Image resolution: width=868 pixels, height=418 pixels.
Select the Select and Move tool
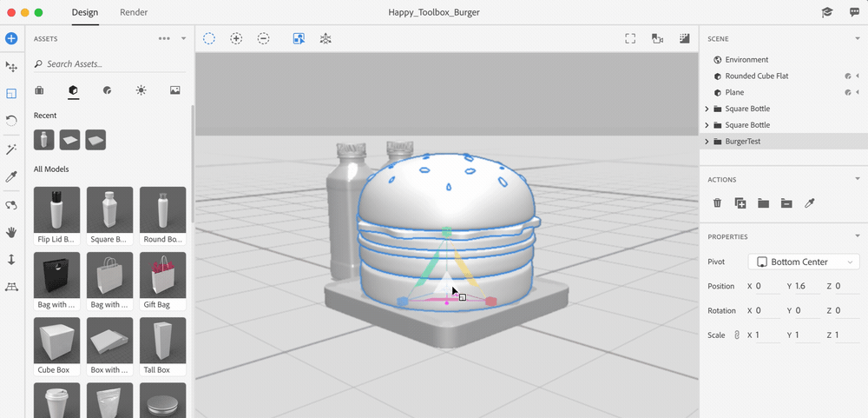11,67
